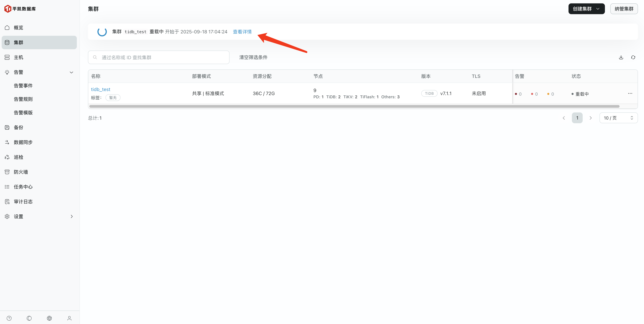Expand the 设置 settings submenu
This screenshot has height=324, width=644.
(72, 216)
